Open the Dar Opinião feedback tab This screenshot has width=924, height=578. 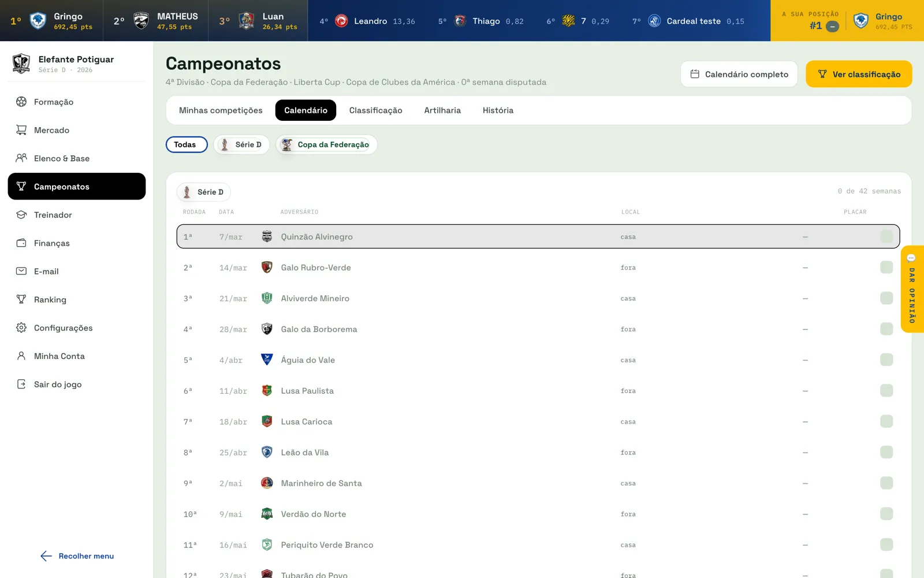[912, 289]
